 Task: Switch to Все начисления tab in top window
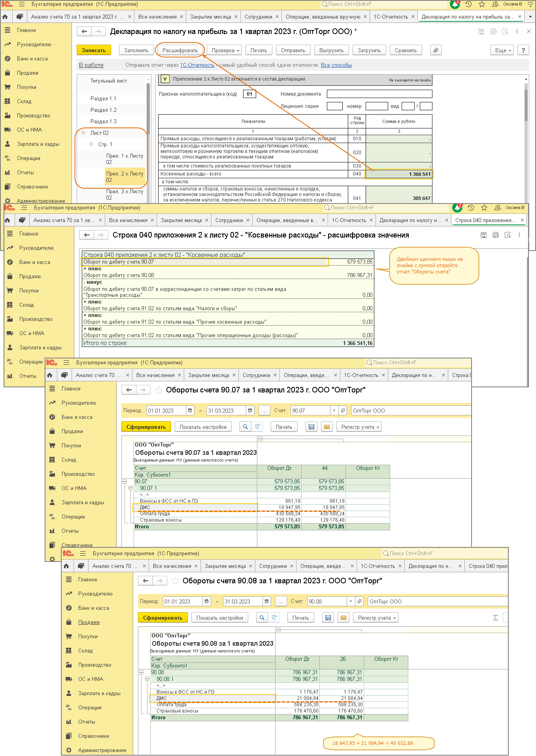click(x=157, y=17)
